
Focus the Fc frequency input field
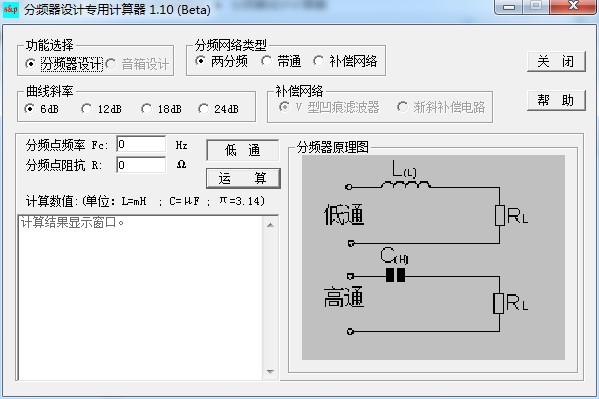[x=141, y=144]
